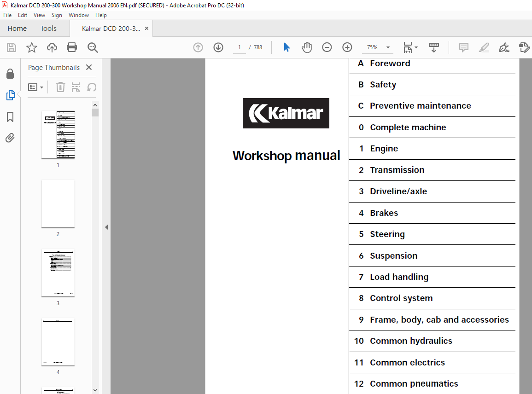
Task: Open the Sign document pen tool
Action: click(x=504, y=47)
